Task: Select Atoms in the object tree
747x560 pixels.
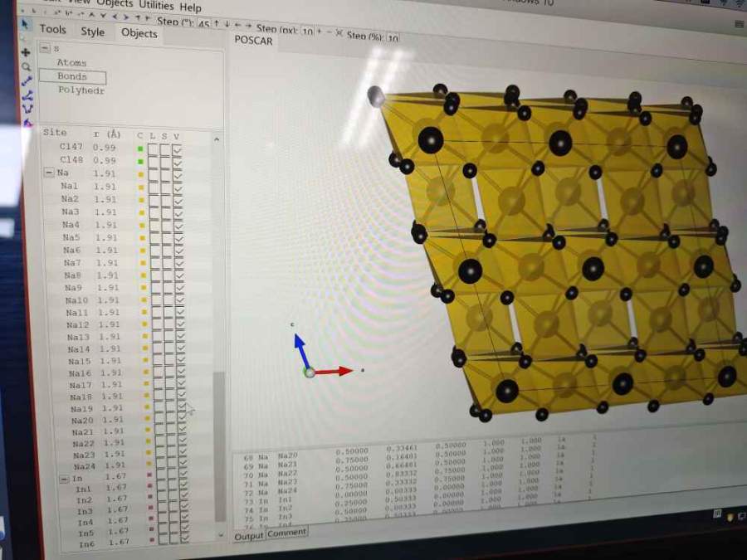Action: point(71,63)
